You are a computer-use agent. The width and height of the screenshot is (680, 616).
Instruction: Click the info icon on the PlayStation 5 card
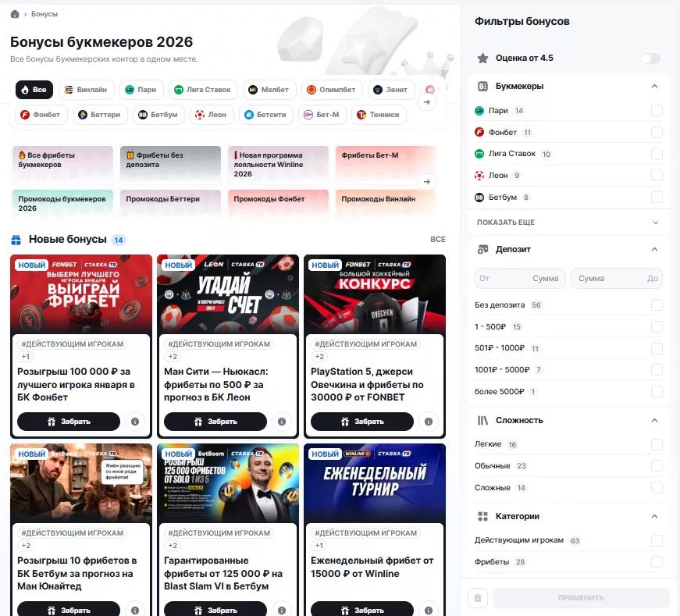pos(429,421)
